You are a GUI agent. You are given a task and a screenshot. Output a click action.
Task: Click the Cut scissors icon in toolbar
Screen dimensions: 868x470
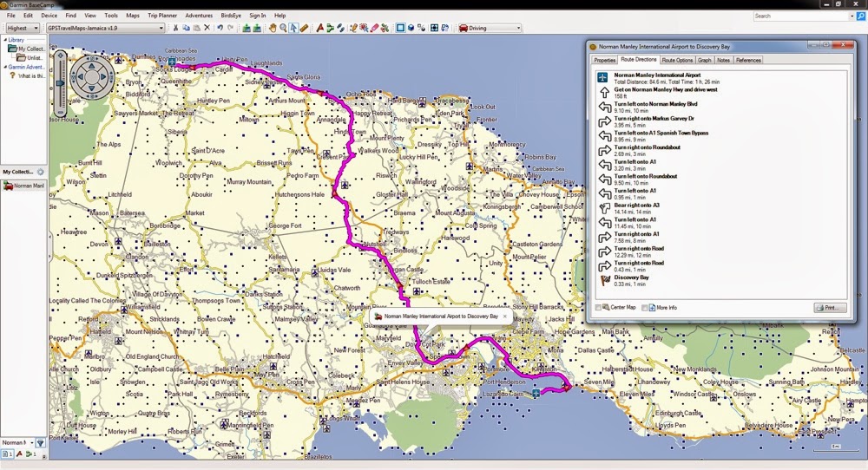click(x=175, y=28)
